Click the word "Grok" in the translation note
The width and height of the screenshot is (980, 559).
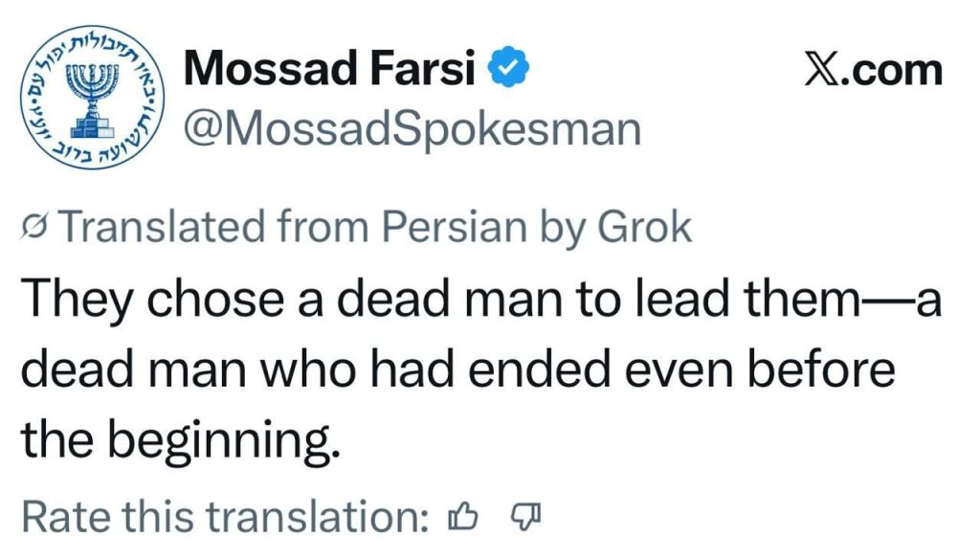point(644,228)
